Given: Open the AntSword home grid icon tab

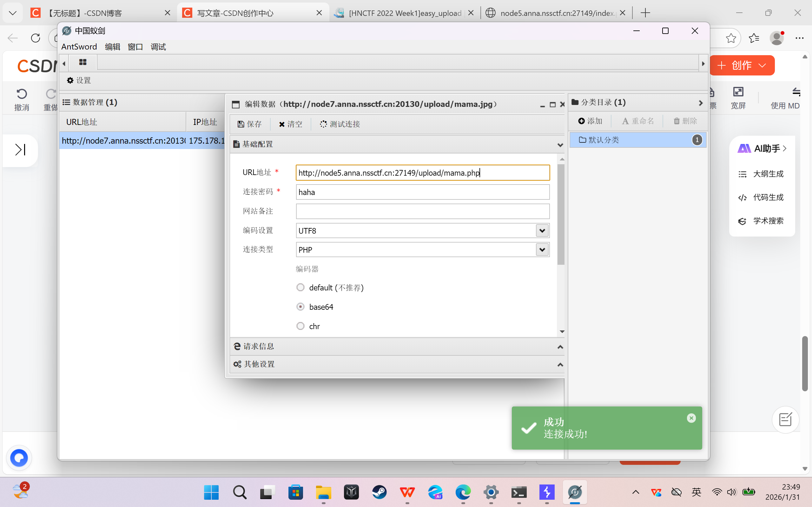Looking at the screenshot, I should pos(83,62).
